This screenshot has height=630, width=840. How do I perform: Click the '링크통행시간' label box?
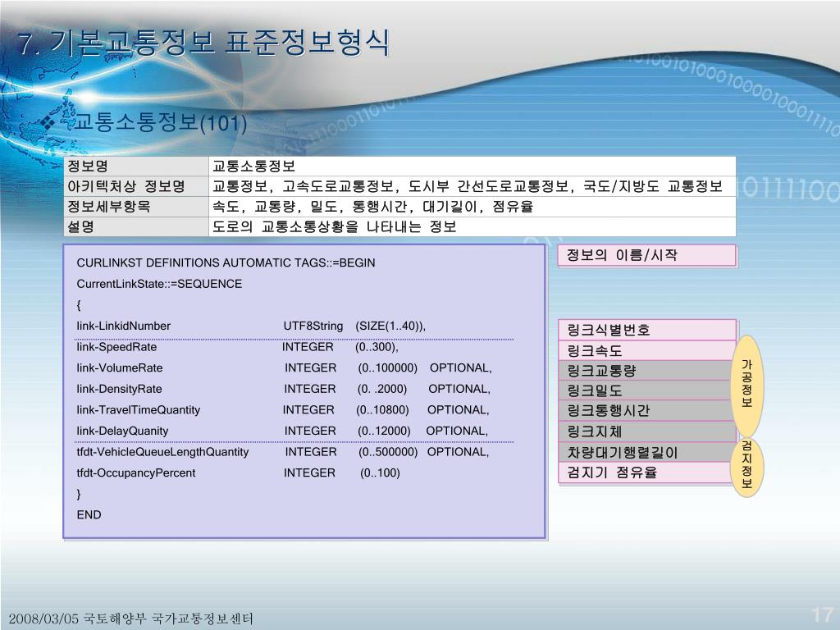647,411
